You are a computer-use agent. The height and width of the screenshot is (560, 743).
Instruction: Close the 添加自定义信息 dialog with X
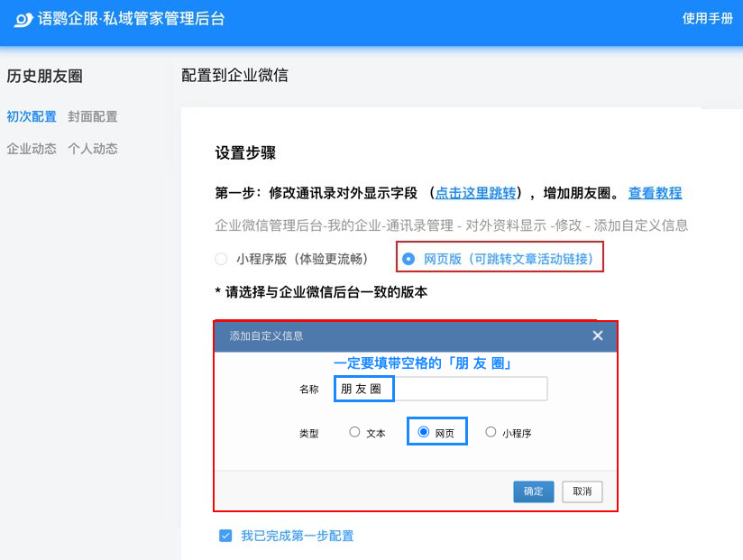pos(597,335)
